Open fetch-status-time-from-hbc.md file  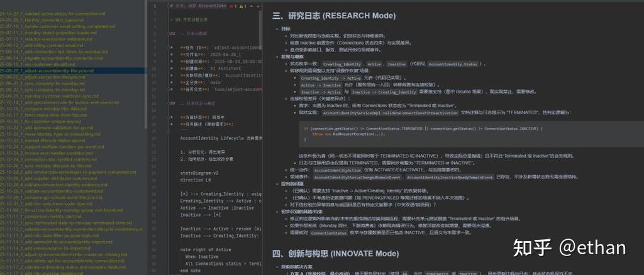point(43,115)
